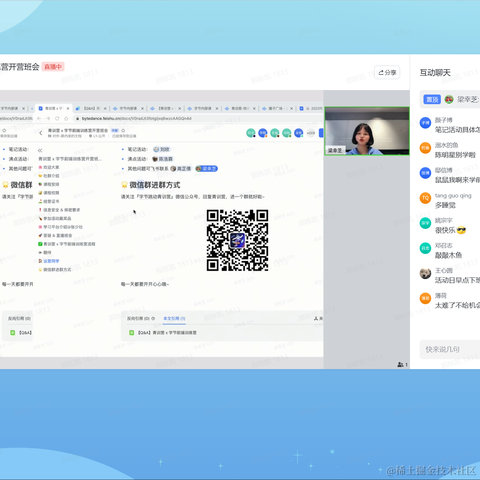Jump to 参加活动赢奖品 in the outline

click(55, 218)
